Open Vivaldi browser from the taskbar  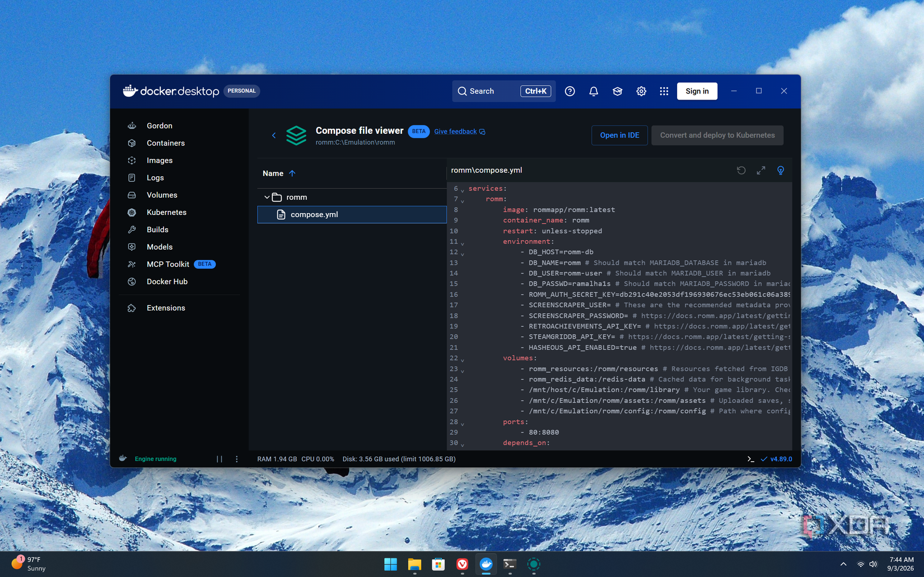[x=462, y=564]
